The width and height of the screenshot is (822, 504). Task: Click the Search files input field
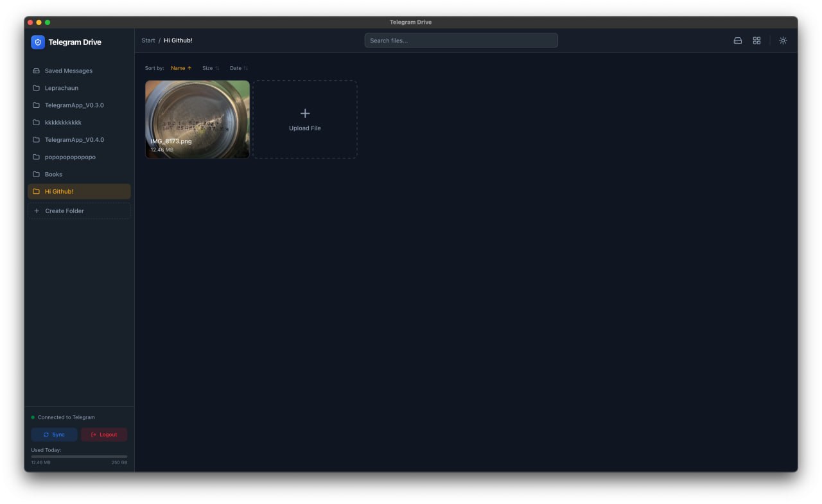pos(460,40)
